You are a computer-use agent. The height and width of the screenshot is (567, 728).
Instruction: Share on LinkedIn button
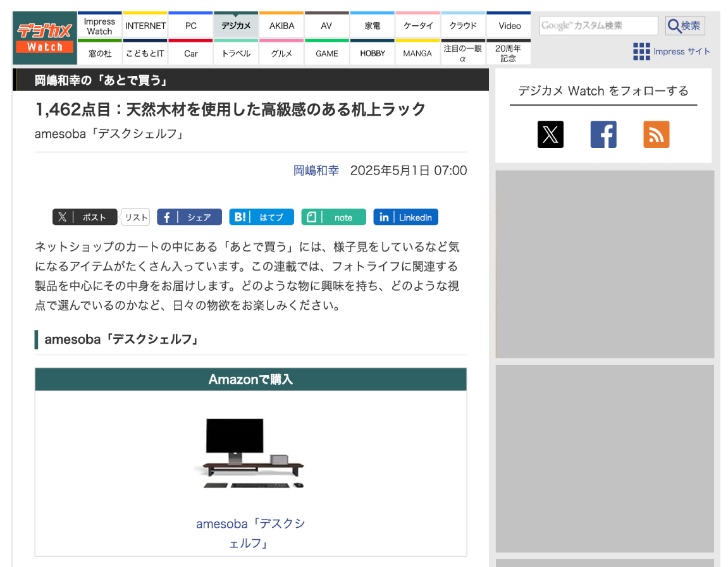406,217
